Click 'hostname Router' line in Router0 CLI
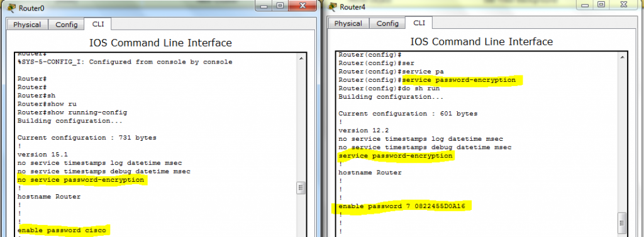Screen dimensions: 644x237 [49, 197]
